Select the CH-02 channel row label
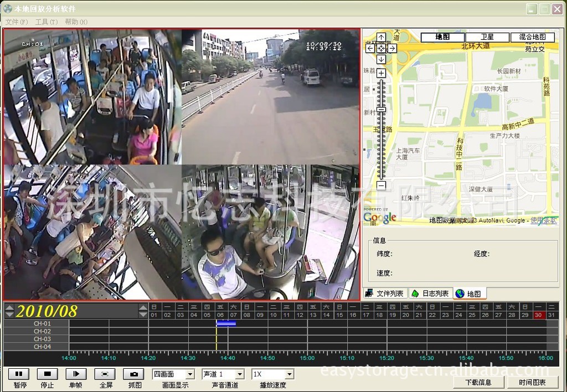 (x=36, y=331)
